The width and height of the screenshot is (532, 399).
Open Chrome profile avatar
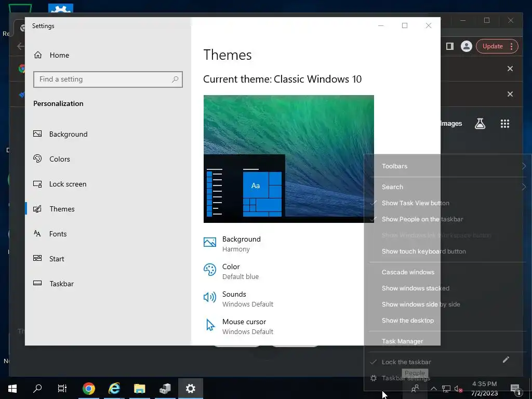(467, 46)
